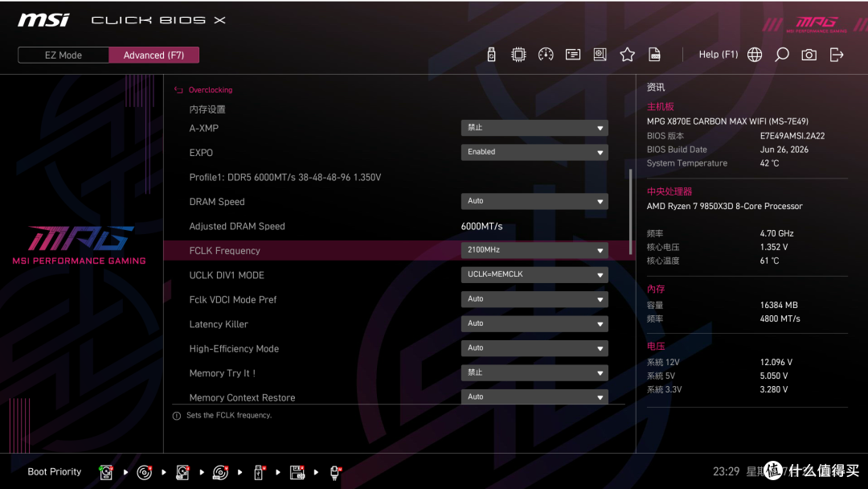This screenshot has width=868, height=489.
Task: Open the speedometer overclocking icon
Action: click(546, 54)
